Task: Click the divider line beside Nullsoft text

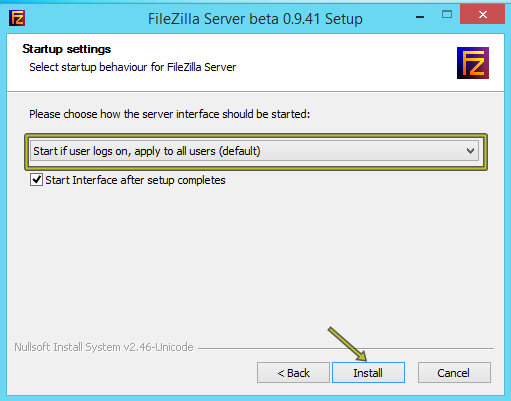Action: pyautogui.click(x=346, y=348)
